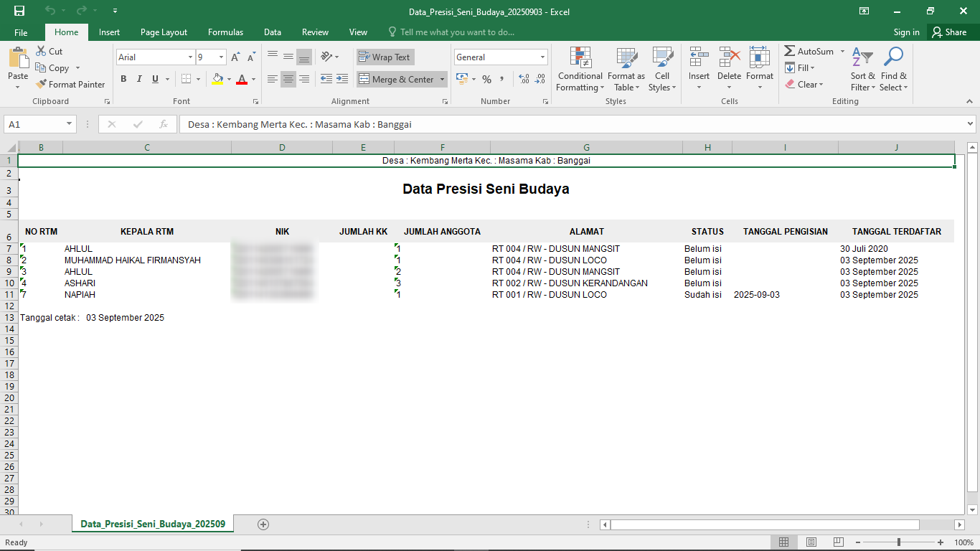
Task: Apply the red font color swatch
Action: 242,79
